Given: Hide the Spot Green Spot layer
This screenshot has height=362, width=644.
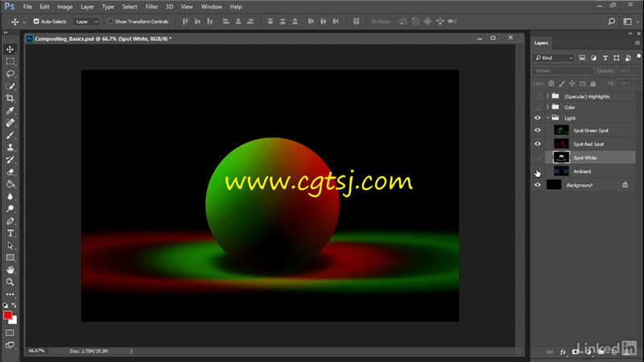Looking at the screenshot, I should [x=538, y=130].
